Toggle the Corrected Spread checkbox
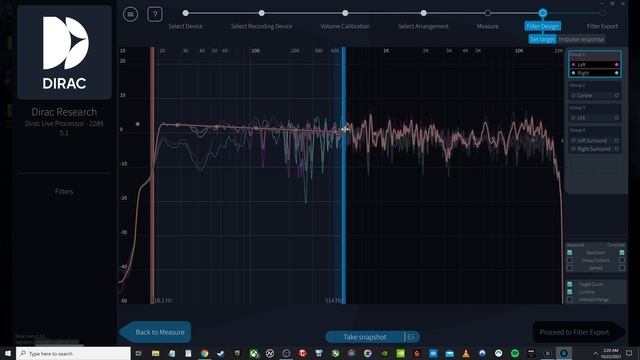This screenshot has height=360, width=640. (622, 268)
